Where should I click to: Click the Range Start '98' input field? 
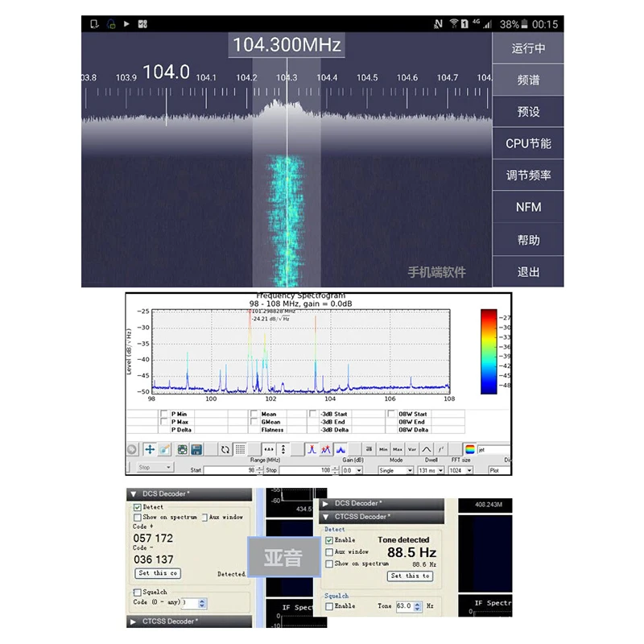(229, 470)
